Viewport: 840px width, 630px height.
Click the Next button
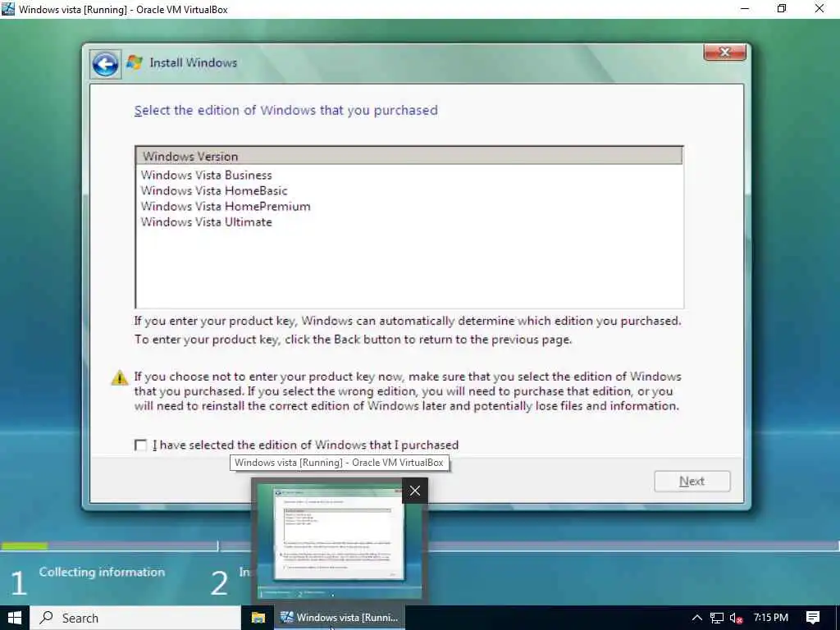click(692, 481)
